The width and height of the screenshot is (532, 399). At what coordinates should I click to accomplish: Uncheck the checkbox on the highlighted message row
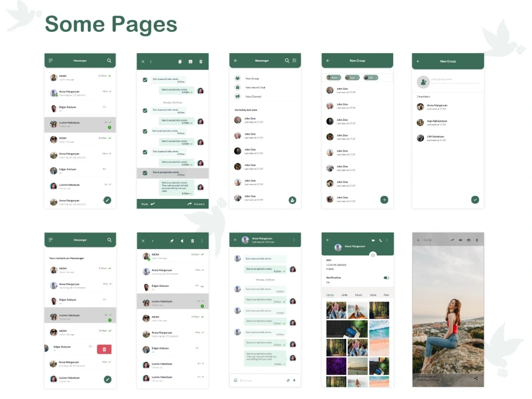pyautogui.click(x=145, y=173)
